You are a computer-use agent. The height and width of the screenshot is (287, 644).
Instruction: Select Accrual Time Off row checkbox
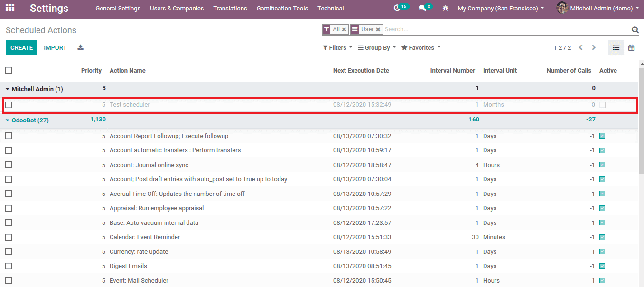coord(9,194)
